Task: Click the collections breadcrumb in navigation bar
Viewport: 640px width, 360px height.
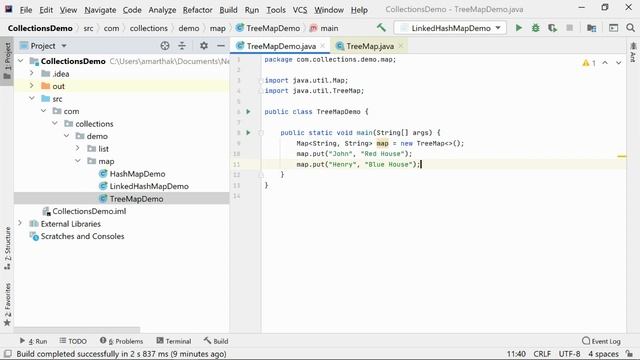Action: pyautogui.click(x=149, y=28)
